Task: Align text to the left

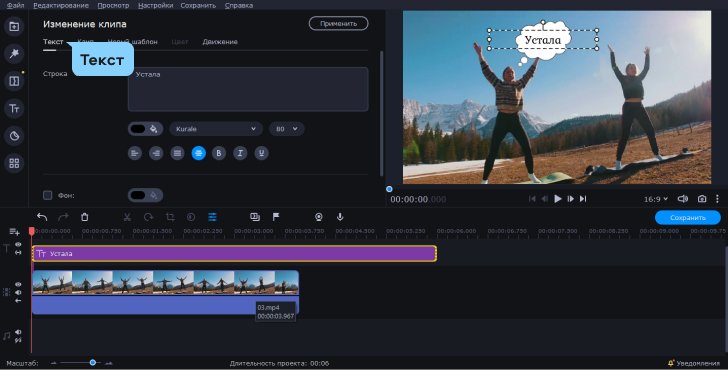Action: 135,153
